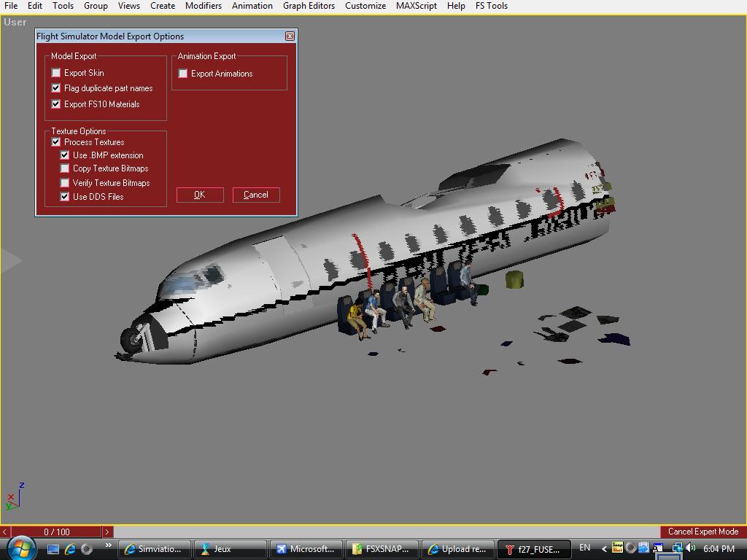Open the FSXSNAP taskbar window
This screenshot has height=560, width=747.
(381, 549)
